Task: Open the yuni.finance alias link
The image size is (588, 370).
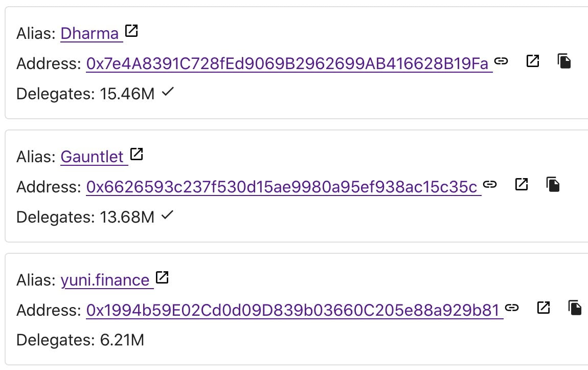Action: [105, 280]
